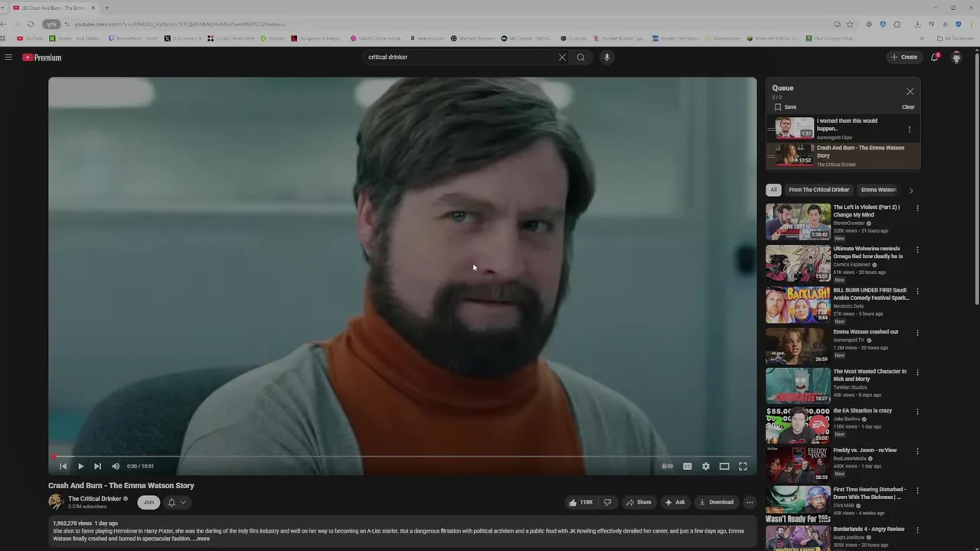The height and width of the screenshot is (551, 980).
Task: Focus the search field containing 'critical drinker'
Action: pyautogui.click(x=459, y=57)
